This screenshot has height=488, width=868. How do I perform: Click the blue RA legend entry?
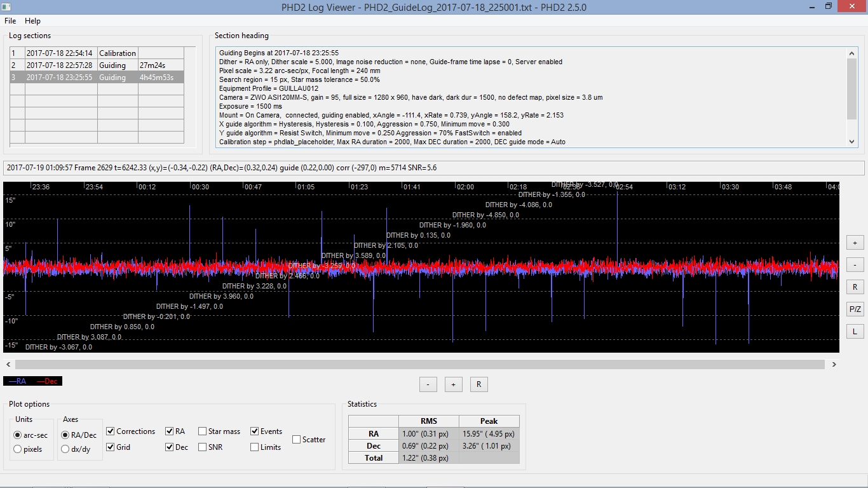click(x=18, y=381)
